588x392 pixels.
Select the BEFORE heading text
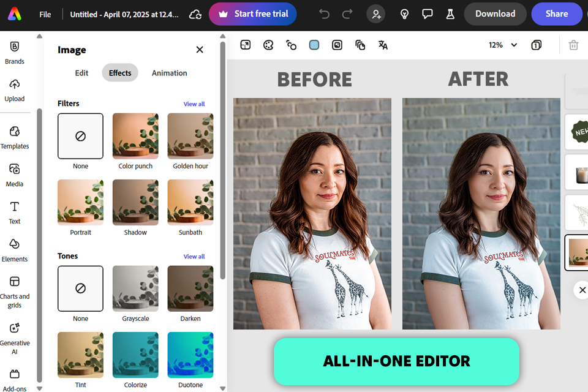pos(315,80)
